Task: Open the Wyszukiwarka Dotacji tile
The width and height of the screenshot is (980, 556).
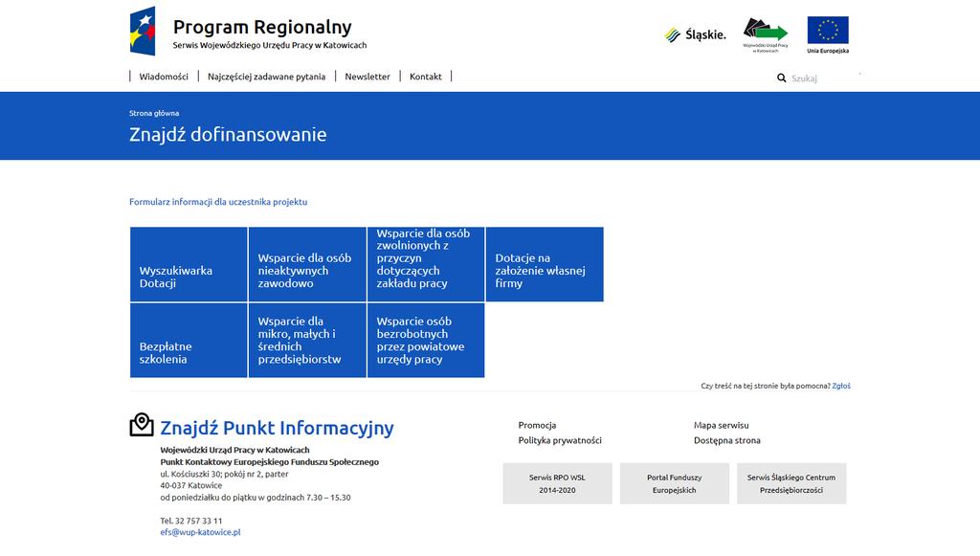Action: [x=189, y=264]
